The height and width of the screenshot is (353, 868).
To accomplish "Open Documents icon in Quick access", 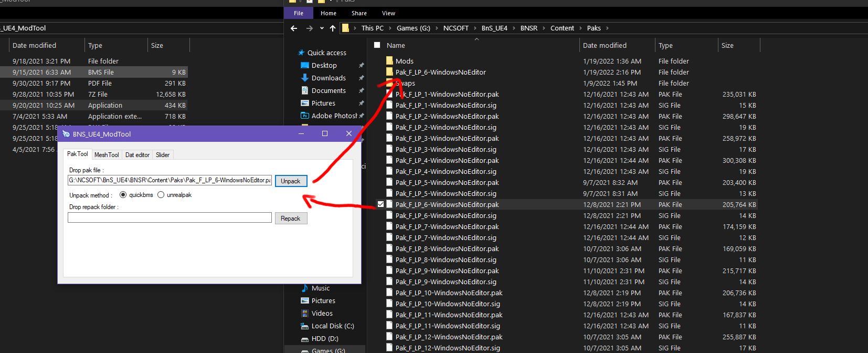I will pyautogui.click(x=305, y=90).
